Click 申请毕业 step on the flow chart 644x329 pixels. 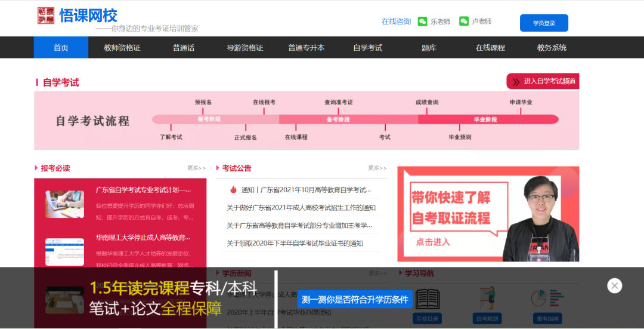pyautogui.click(x=521, y=102)
